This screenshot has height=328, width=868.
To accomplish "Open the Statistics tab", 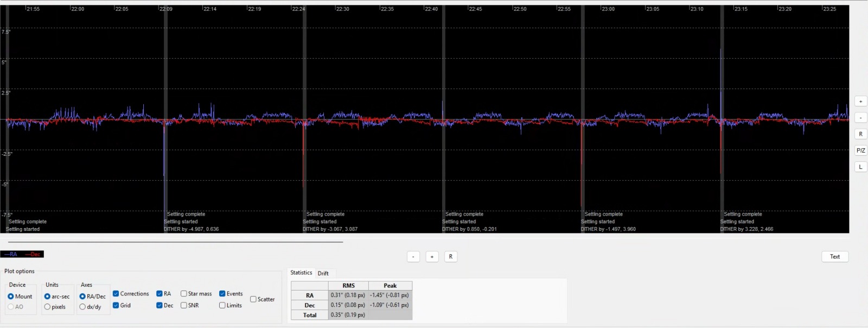I will pos(301,273).
